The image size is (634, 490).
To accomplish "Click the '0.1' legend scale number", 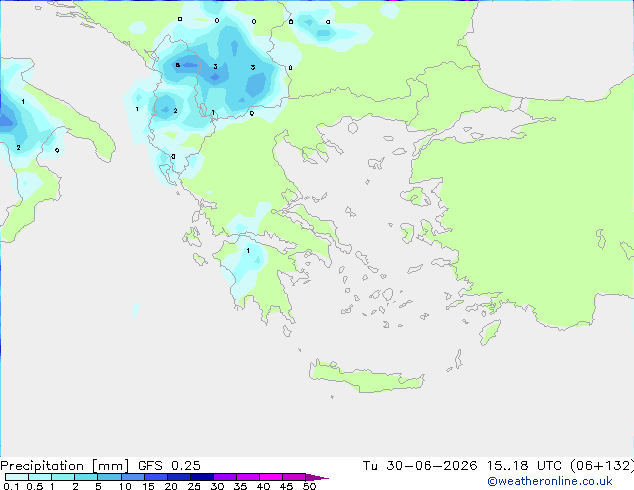I will (11, 486).
